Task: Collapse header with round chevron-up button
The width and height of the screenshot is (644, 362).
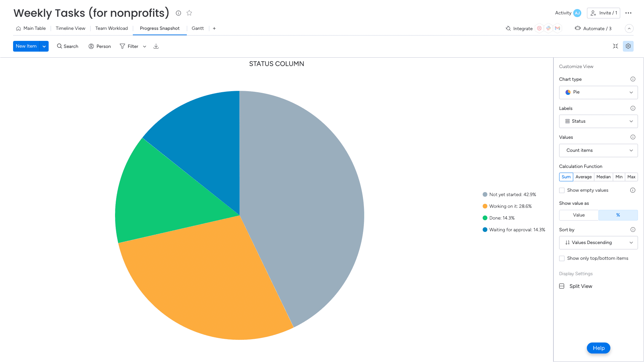Action: click(x=629, y=28)
